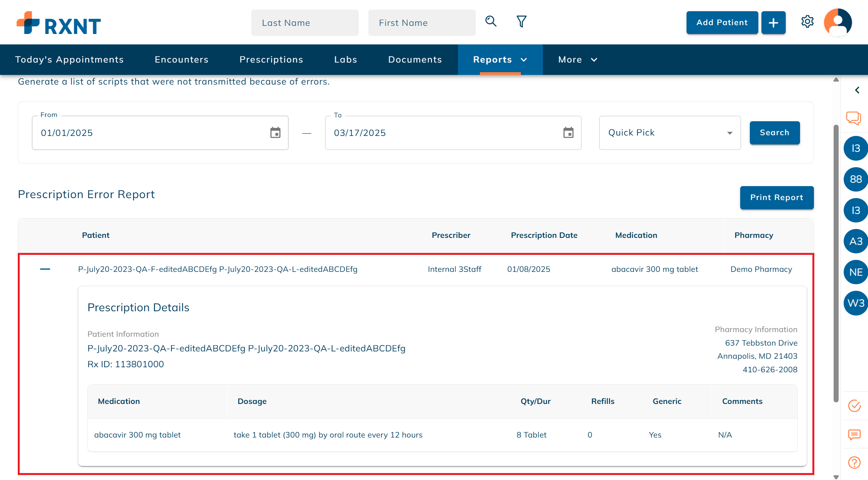Open the filter funnel icon

click(521, 21)
